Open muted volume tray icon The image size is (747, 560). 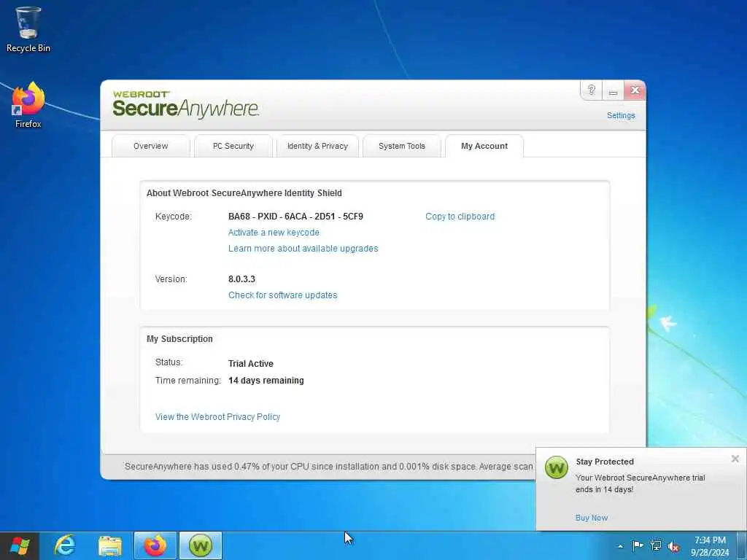click(673, 546)
